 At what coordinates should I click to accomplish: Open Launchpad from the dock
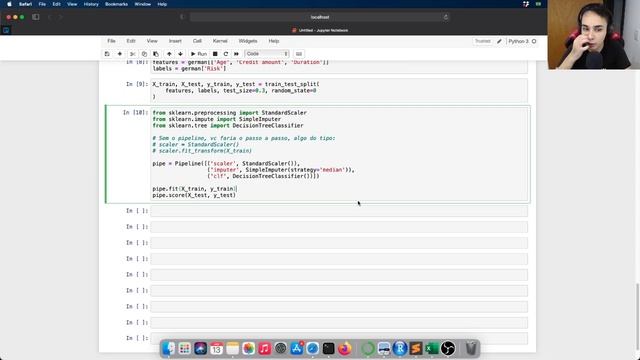[x=184, y=349]
